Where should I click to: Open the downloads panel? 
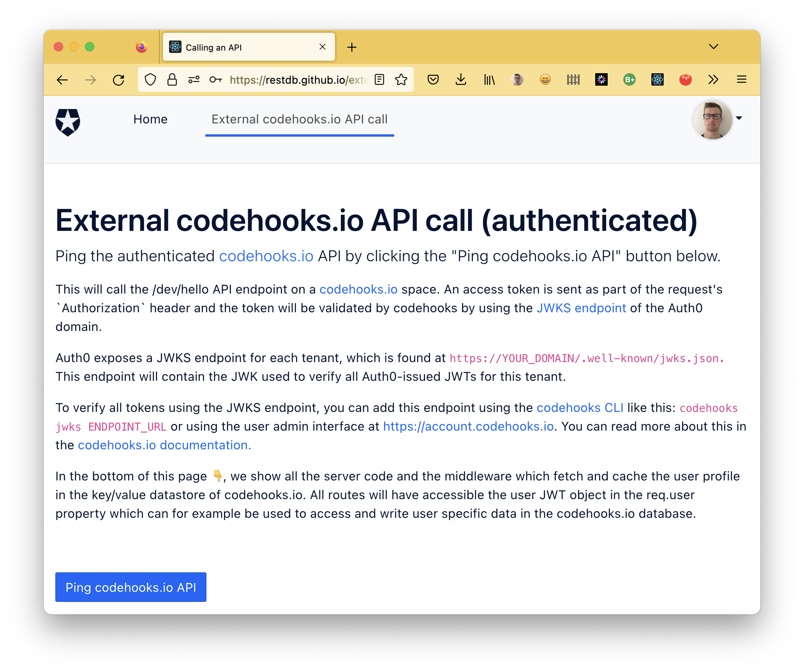461,80
